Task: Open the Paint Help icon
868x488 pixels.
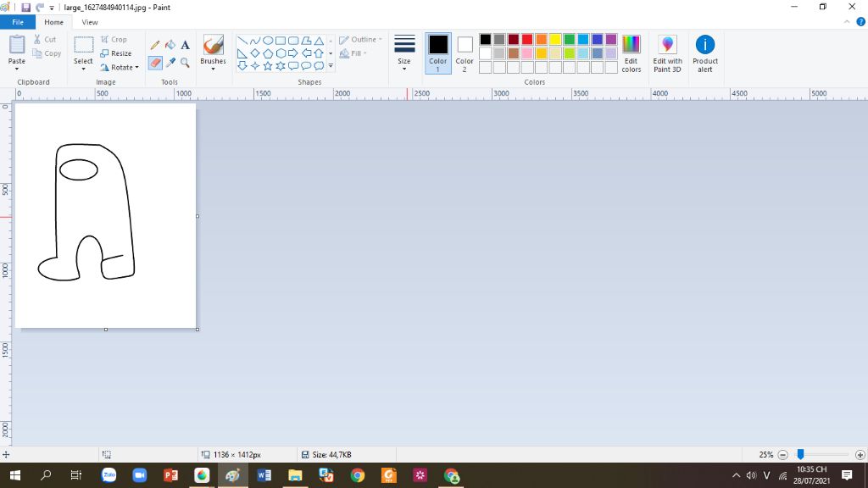Action: tap(861, 22)
